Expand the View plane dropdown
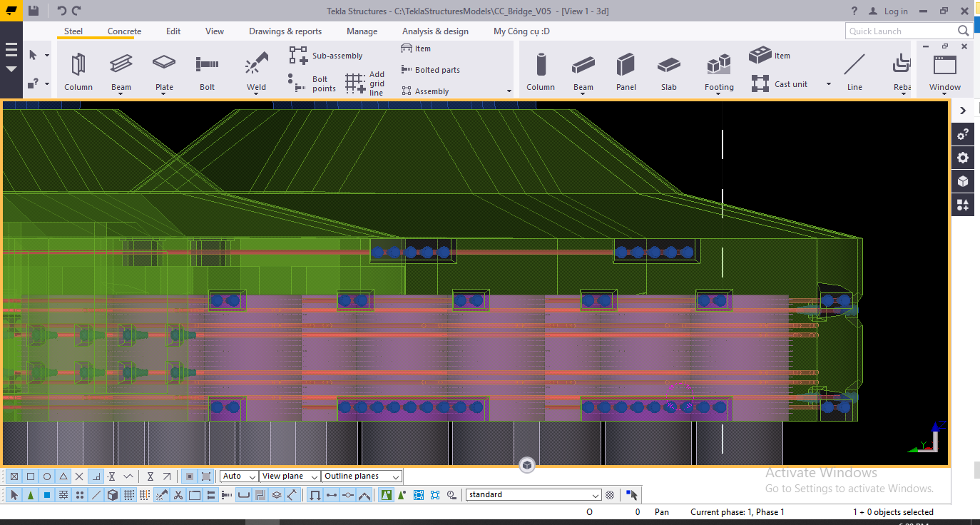Image resolution: width=980 pixels, height=525 pixels. (290, 476)
